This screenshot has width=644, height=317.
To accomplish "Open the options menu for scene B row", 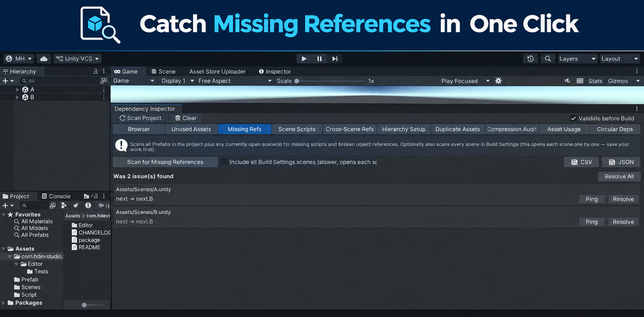I will (x=104, y=97).
